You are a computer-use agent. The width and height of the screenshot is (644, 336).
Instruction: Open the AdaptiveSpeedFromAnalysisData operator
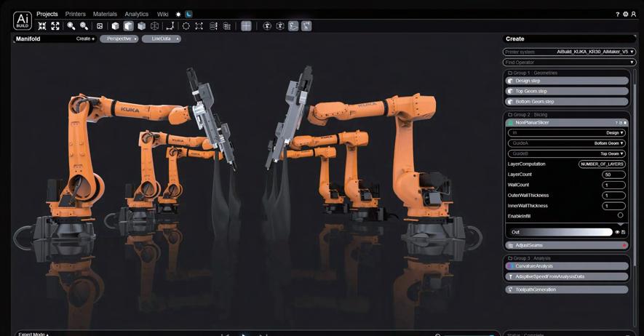click(567, 276)
